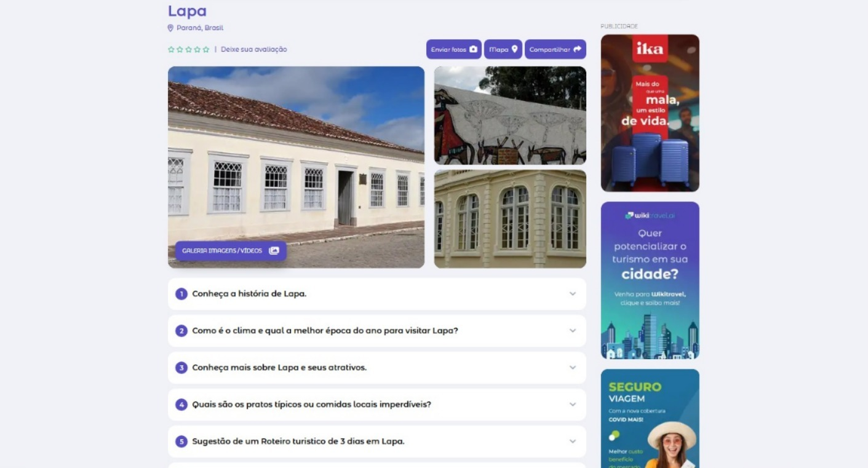The height and width of the screenshot is (468, 868).
Task: Share the page with Compartilhar
Action: (555, 49)
